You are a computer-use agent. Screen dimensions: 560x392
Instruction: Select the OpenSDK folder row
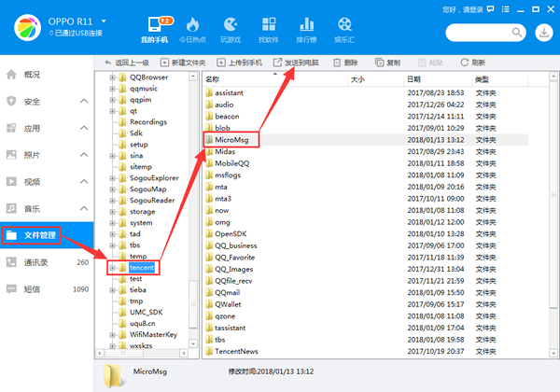pos(367,234)
